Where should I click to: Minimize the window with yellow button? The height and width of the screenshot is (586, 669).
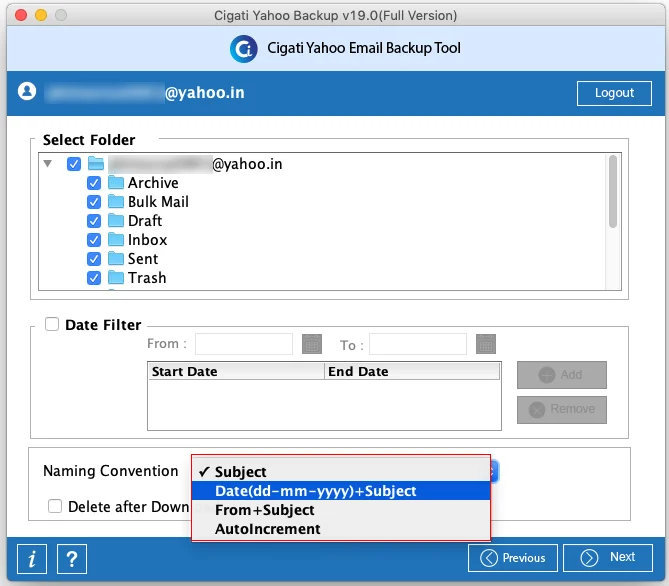[x=41, y=15]
